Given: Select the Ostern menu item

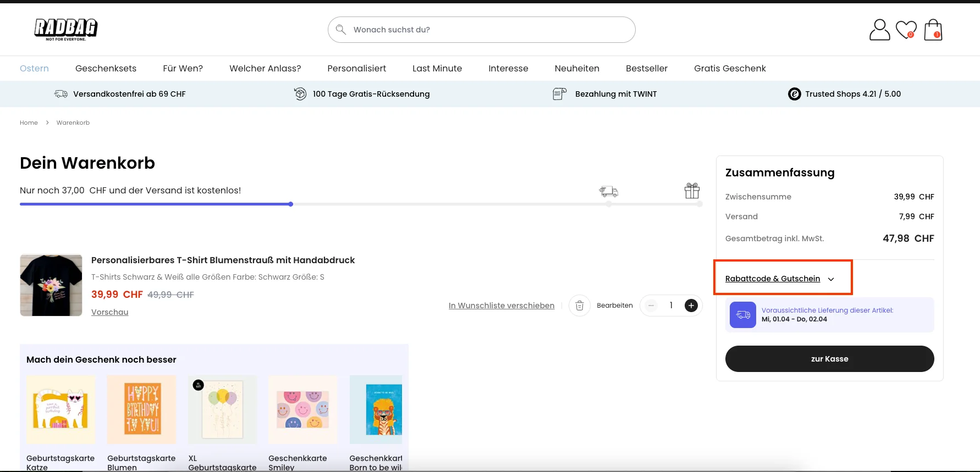Looking at the screenshot, I should tap(34, 69).
